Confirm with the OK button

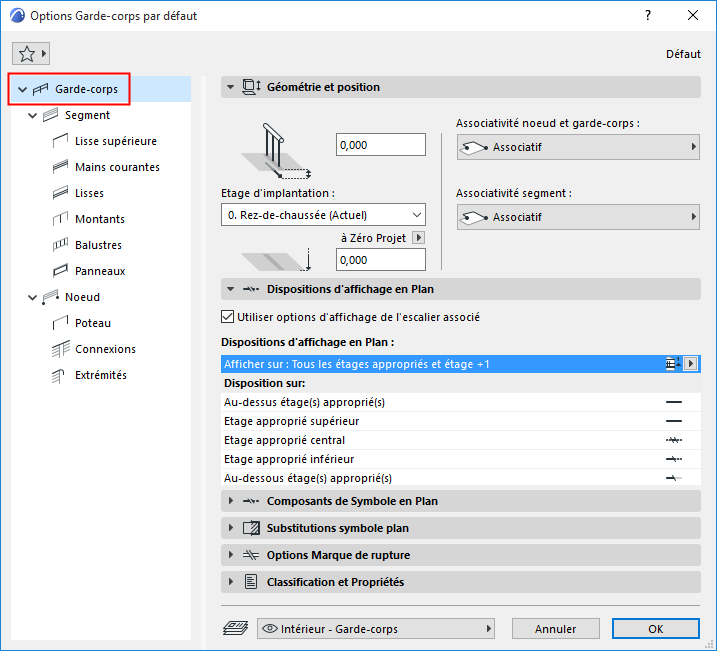[656, 629]
